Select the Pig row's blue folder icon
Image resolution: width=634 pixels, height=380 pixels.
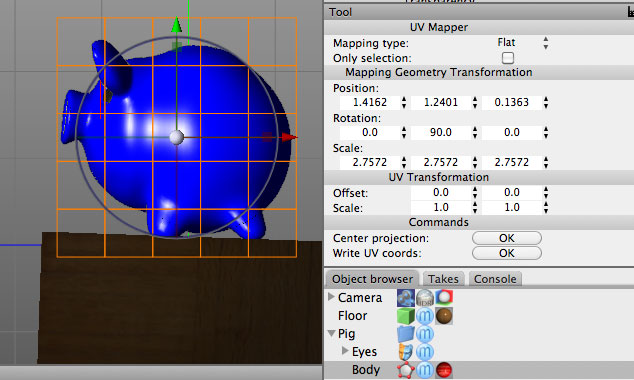click(x=406, y=334)
